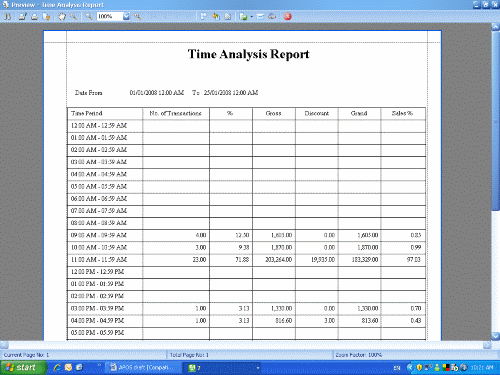Open the Internet Explorer quick launch icon
Image resolution: width=500 pixels, height=375 pixels.
[x=57, y=367]
